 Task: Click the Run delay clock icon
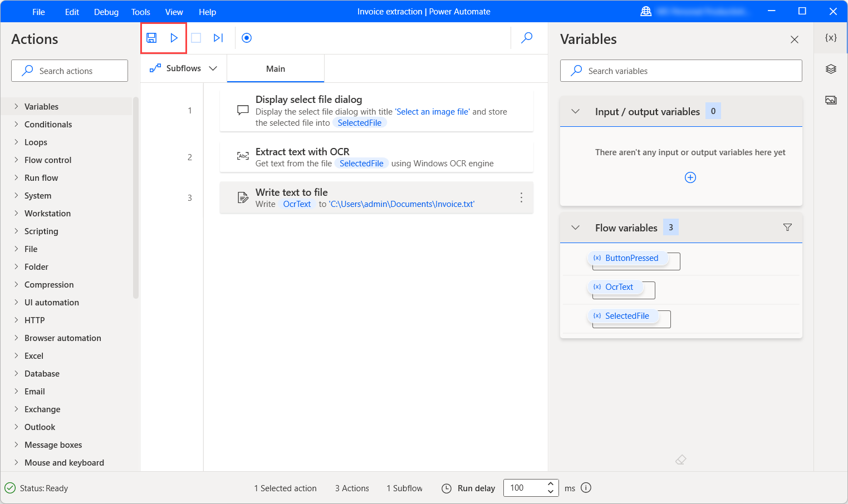click(447, 488)
